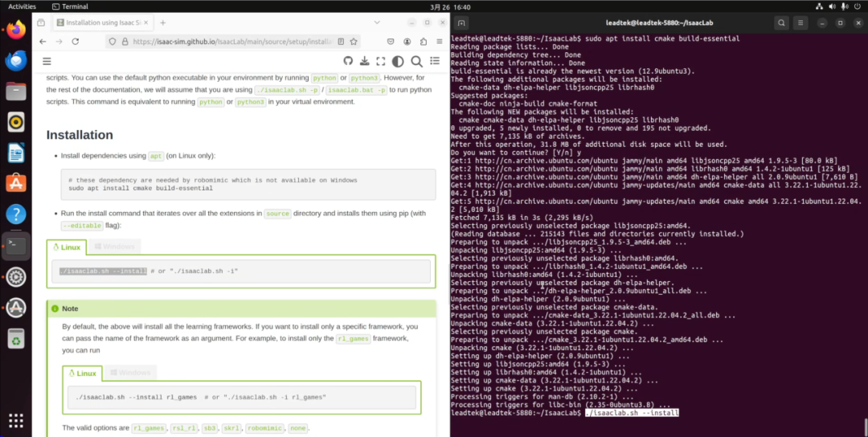The width and height of the screenshot is (868, 437).
Task: Show site security shield information
Action: tap(113, 42)
